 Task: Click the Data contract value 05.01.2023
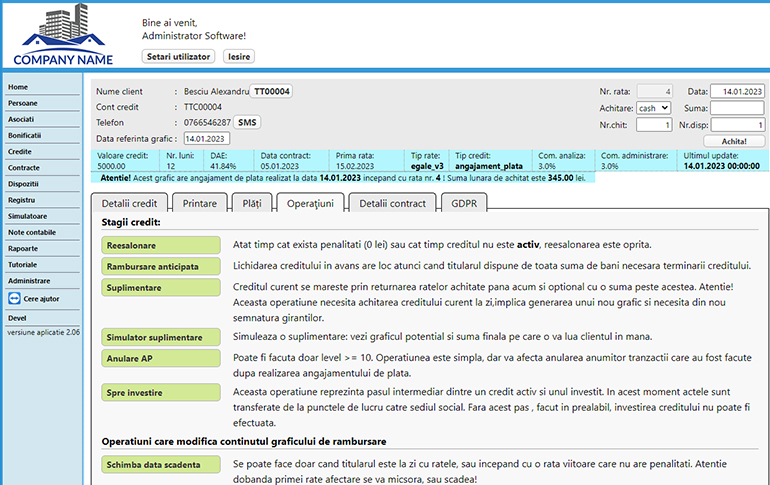[x=279, y=166]
